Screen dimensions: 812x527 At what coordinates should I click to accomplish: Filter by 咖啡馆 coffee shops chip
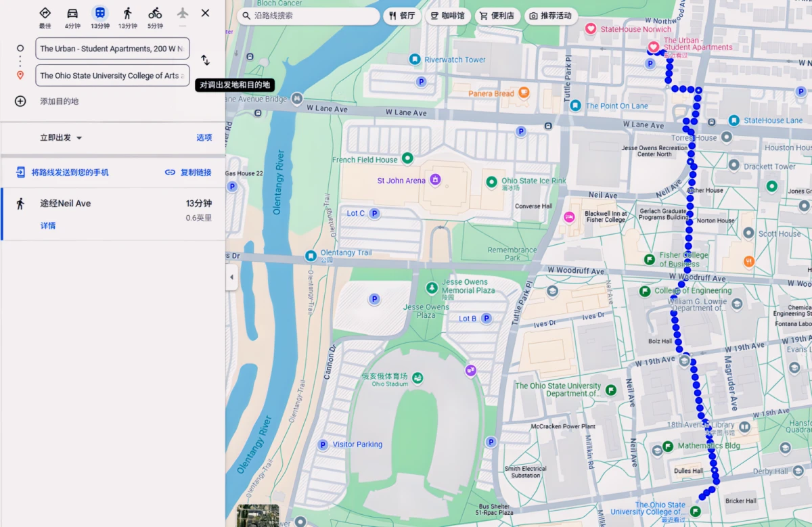pyautogui.click(x=447, y=16)
